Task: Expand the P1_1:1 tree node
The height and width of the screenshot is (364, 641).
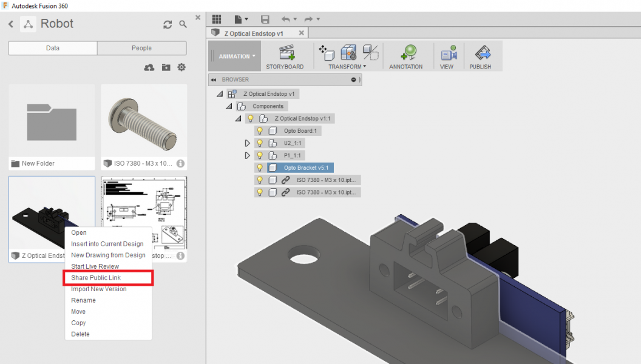Action: 247,155
